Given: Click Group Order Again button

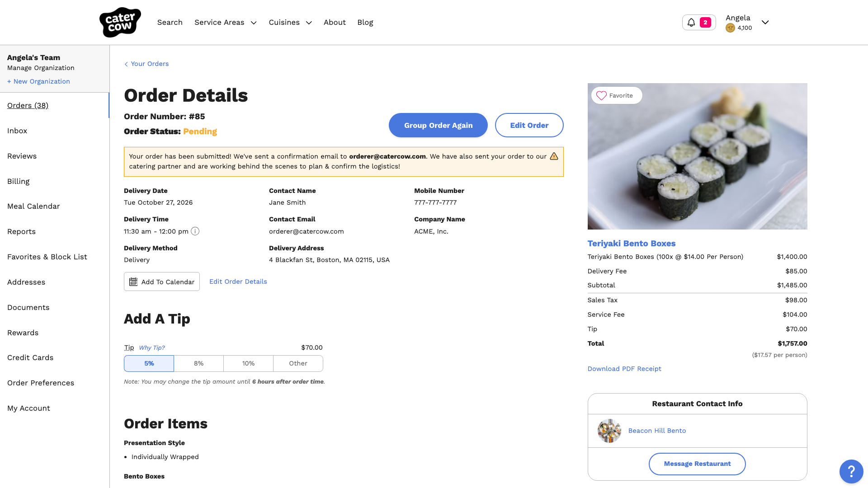Looking at the screenshot, I should coord(438,125).
